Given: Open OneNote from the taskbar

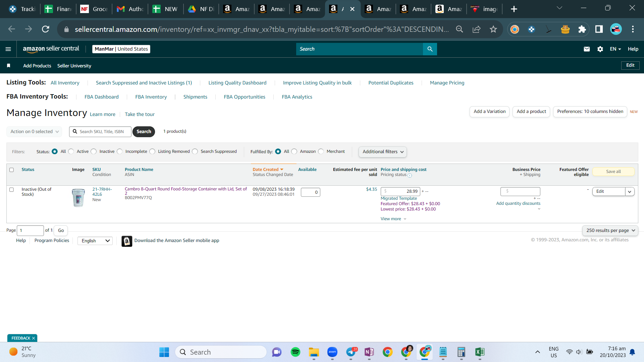Looking at the screenshot, I should [369, 352].
